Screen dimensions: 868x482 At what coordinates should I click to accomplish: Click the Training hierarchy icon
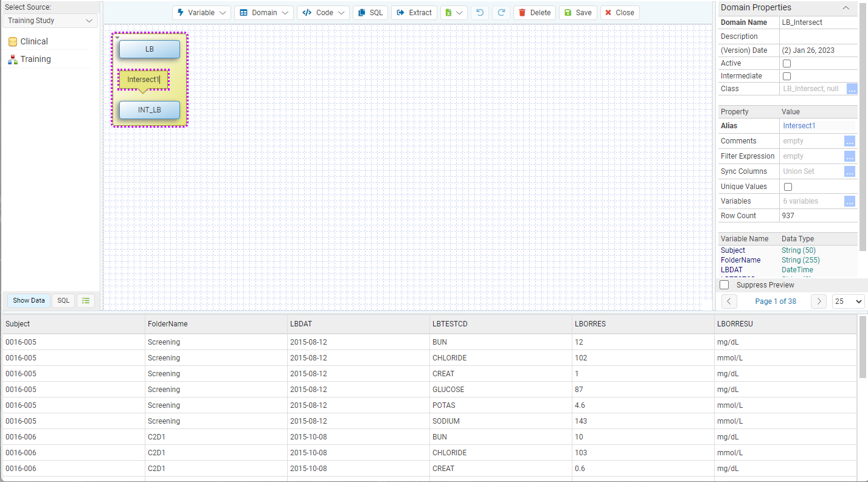coord(13,60)
